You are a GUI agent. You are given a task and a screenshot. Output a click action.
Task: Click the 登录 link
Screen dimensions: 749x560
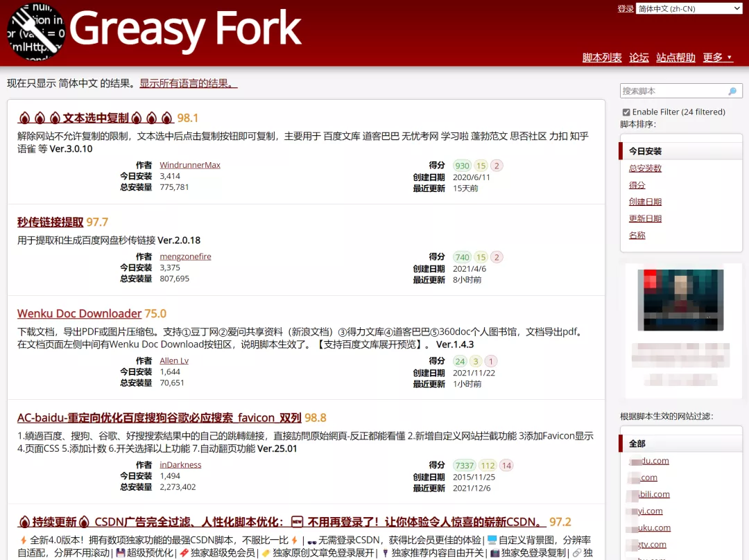click(626, 8)
